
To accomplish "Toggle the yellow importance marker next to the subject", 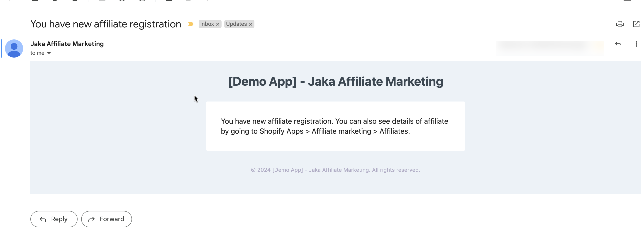I will [190, 24].
